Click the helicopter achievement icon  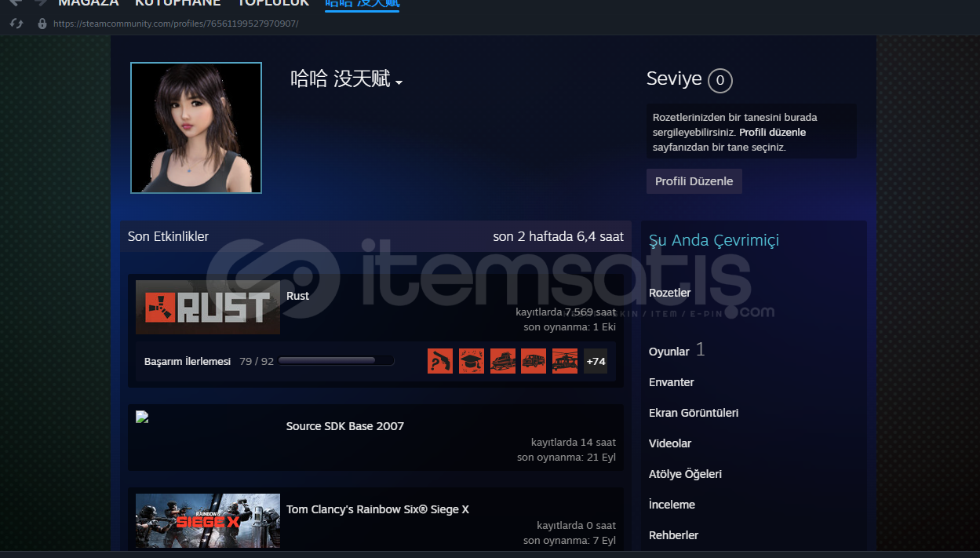point(565,361)
